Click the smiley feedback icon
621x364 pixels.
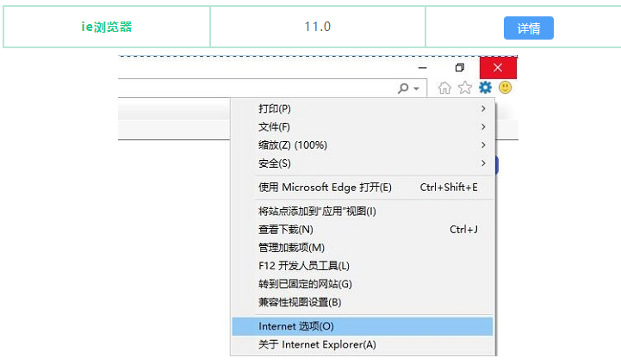[x=506, y=88]
